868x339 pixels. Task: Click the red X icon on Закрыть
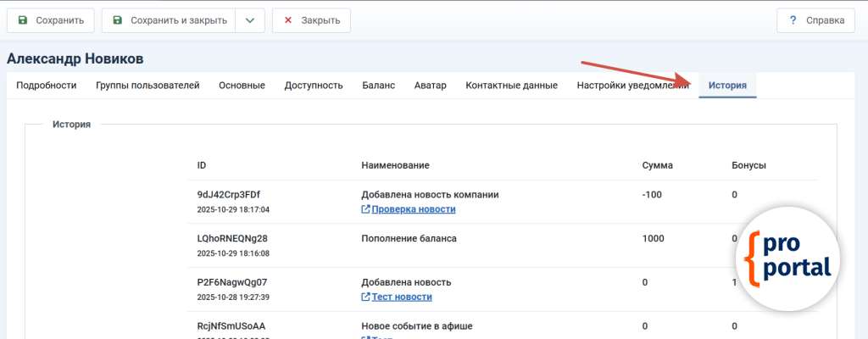[x=288, y=20]
